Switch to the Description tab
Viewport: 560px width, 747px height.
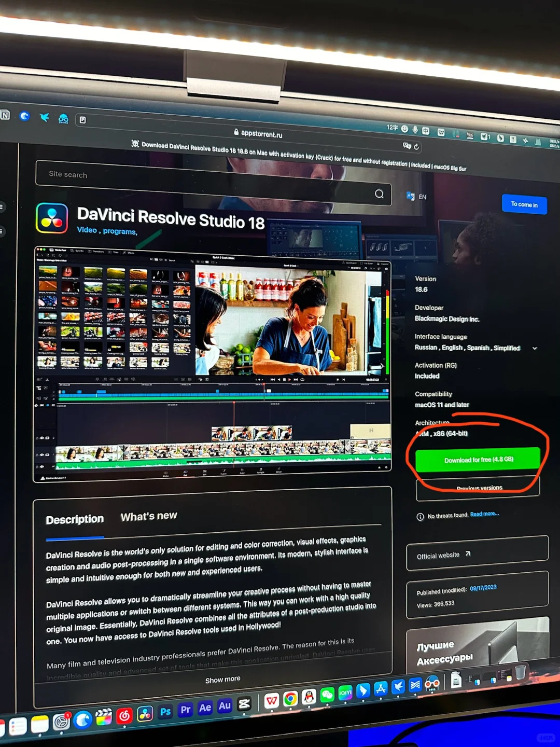point(75,520)
